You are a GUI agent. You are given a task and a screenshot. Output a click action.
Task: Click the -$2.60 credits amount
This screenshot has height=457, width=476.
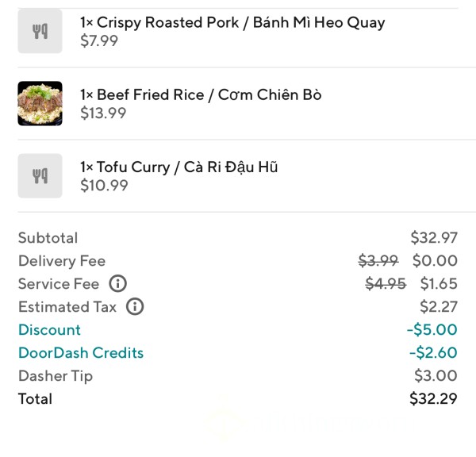[433, 353]
